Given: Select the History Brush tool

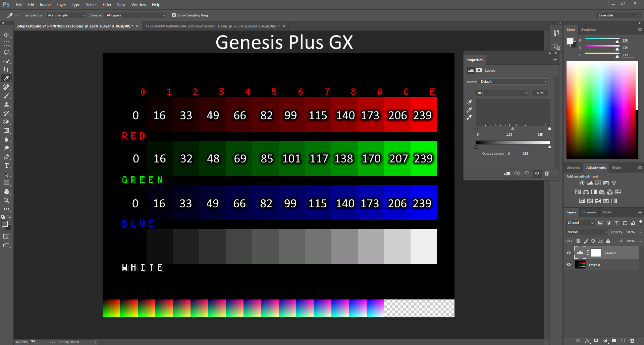Looking at the screenshot, I should 6,114.
